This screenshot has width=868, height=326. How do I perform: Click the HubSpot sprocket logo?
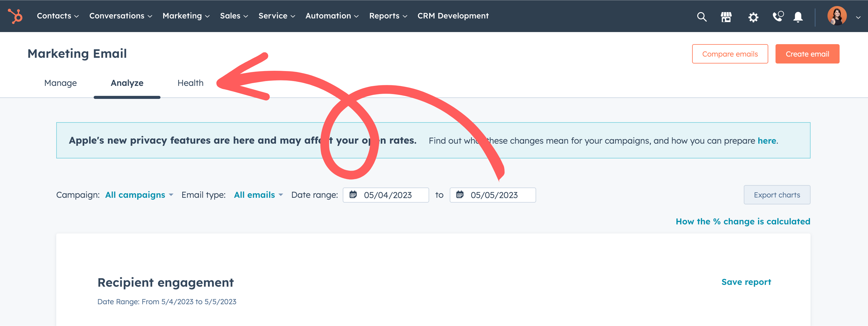tap(15, 16)
